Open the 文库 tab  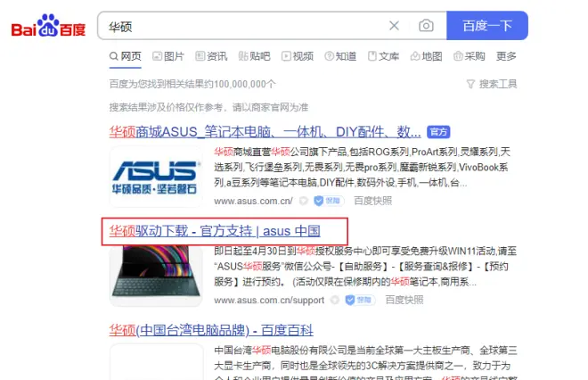pos(383,56)
